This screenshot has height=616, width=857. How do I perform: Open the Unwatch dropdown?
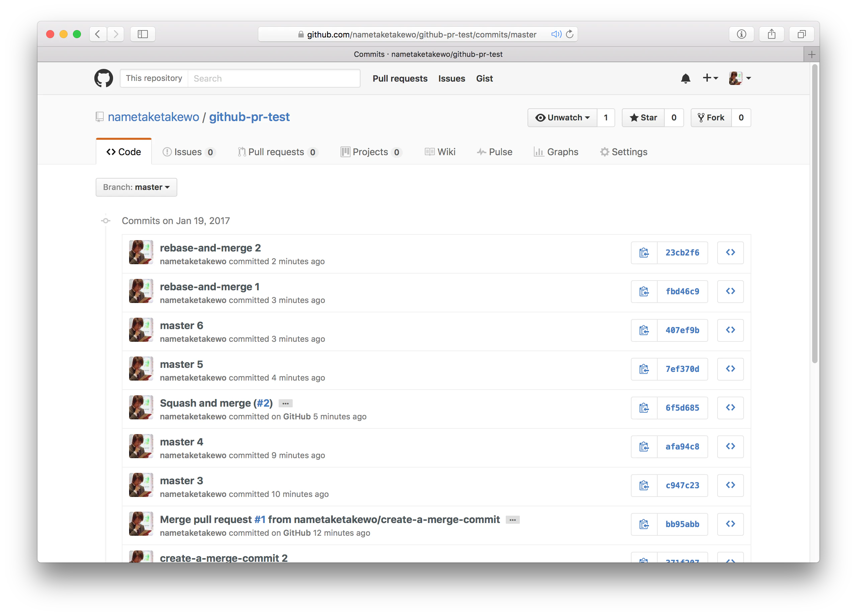pyautogui.click(x=562, y=118)
